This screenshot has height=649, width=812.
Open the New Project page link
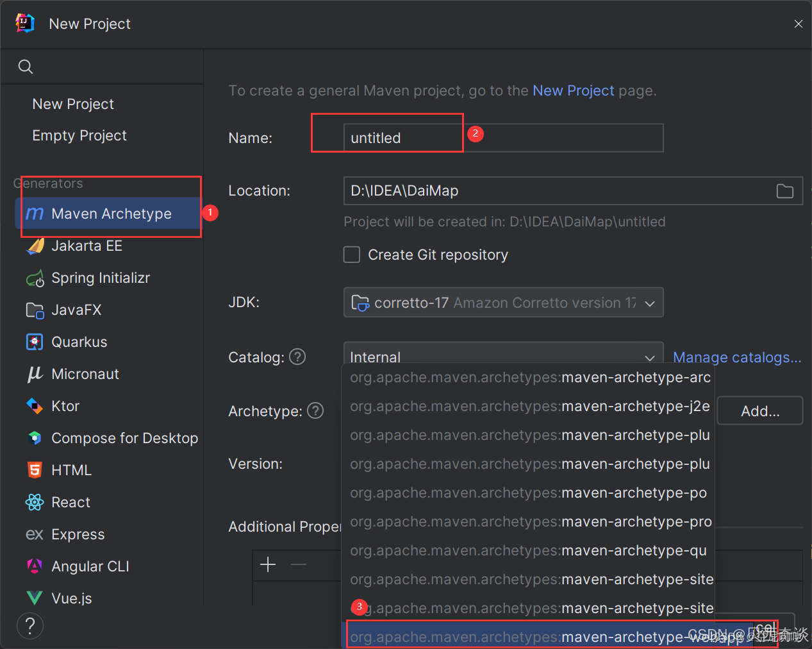click(574, 90)
